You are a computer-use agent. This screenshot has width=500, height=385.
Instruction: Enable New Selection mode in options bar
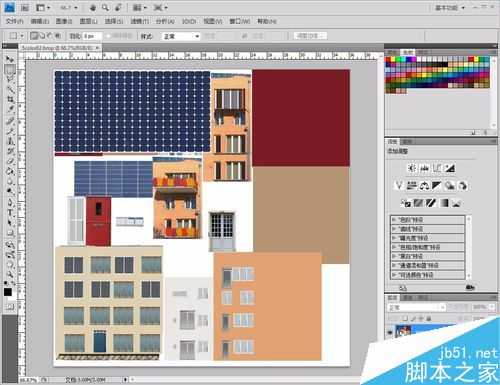point(33,35)
